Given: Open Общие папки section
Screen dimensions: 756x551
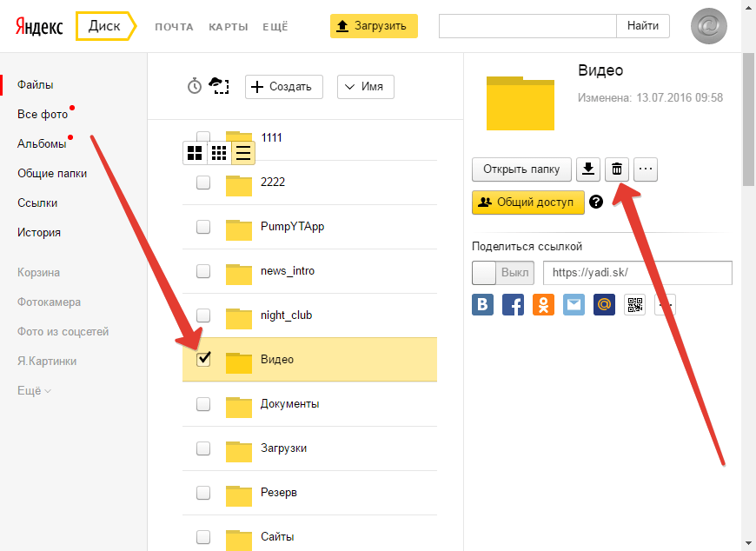Looking at the screenshot, I should 52,174.
